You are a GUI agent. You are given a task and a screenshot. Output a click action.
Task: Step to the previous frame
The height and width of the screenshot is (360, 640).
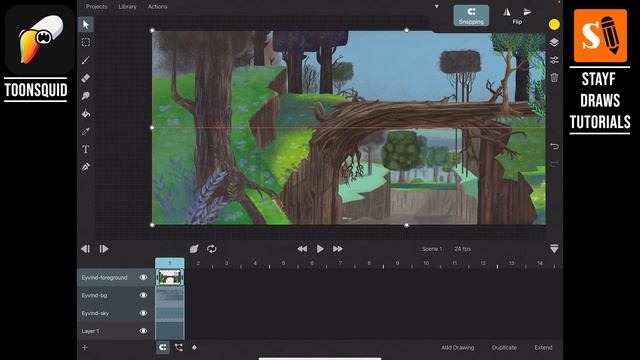tap(85, 249)
